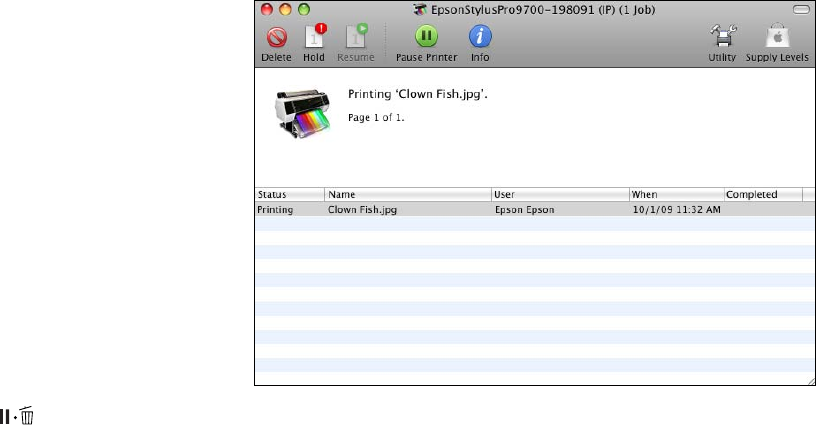Click the Printing 'Clown Fish.jpg' message
This screenshot has width=816, height=426.
pos(417,94)
